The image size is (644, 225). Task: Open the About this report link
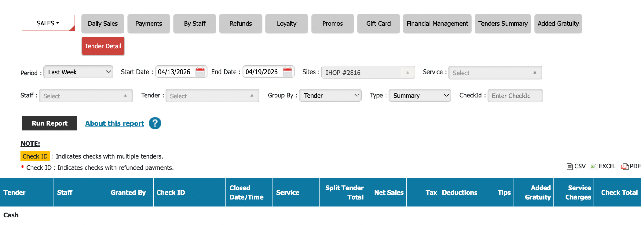tap(114, 123)
